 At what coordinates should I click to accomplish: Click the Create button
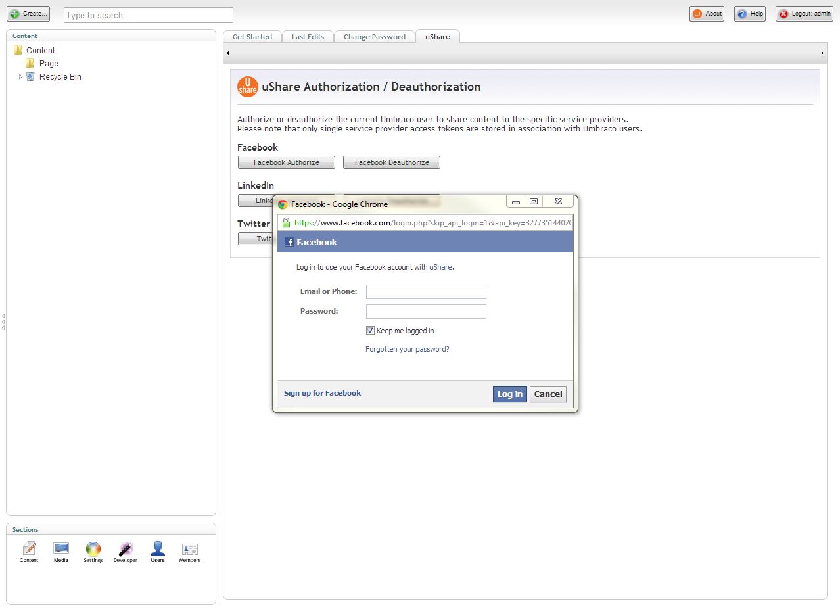[28, 14]
